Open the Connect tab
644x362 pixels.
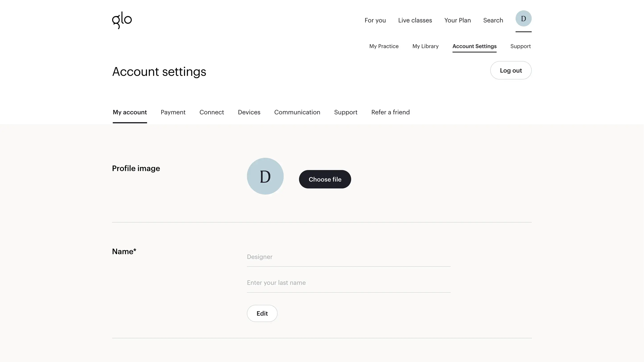pyautogui.click(x=212, y=112)
